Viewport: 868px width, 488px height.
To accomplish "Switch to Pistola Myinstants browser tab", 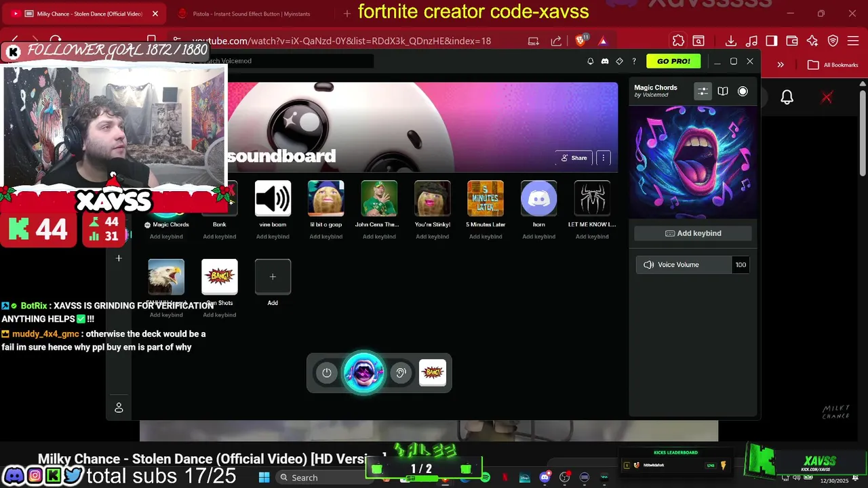I will [251, 14].
